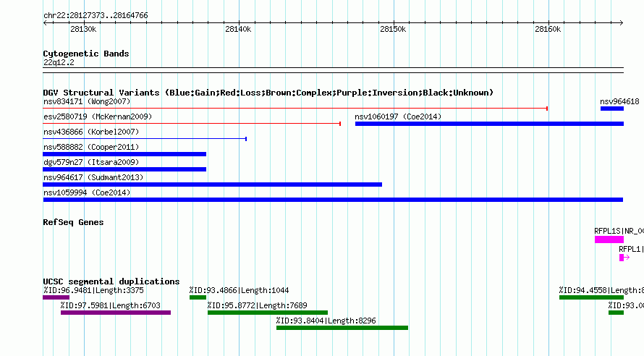Click the nsv588882 (Cooper2011) blue gain bar
Image resolution: width=644 pixels, height=356 pixels.
click(124, 154)
